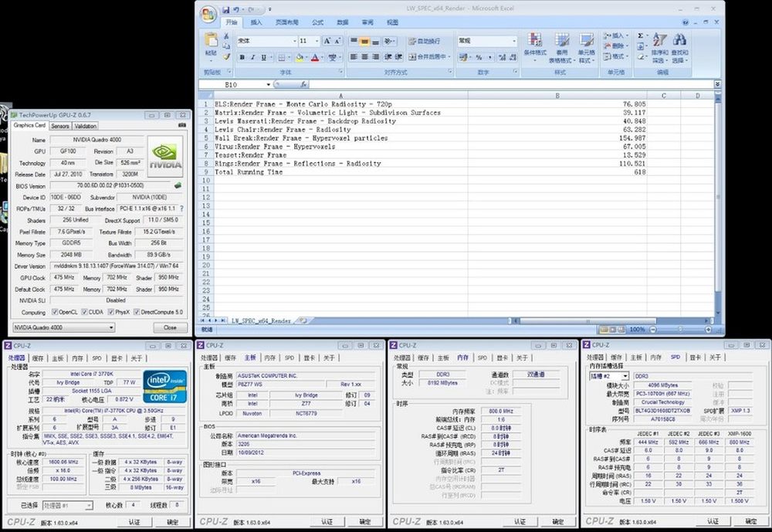Screen dimensions: 772x532
Task: Click 认证 in the CPU-Z processor window
Action: (134, 522)
